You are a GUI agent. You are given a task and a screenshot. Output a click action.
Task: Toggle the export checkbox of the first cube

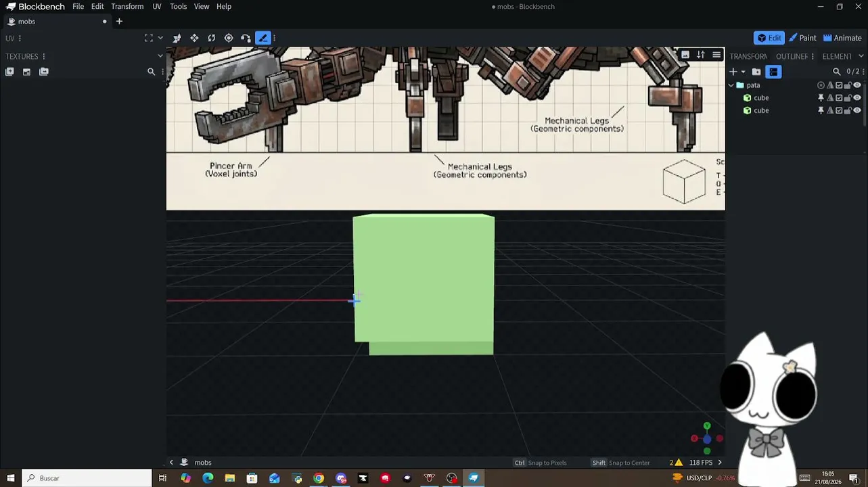[x=839, y=98]
